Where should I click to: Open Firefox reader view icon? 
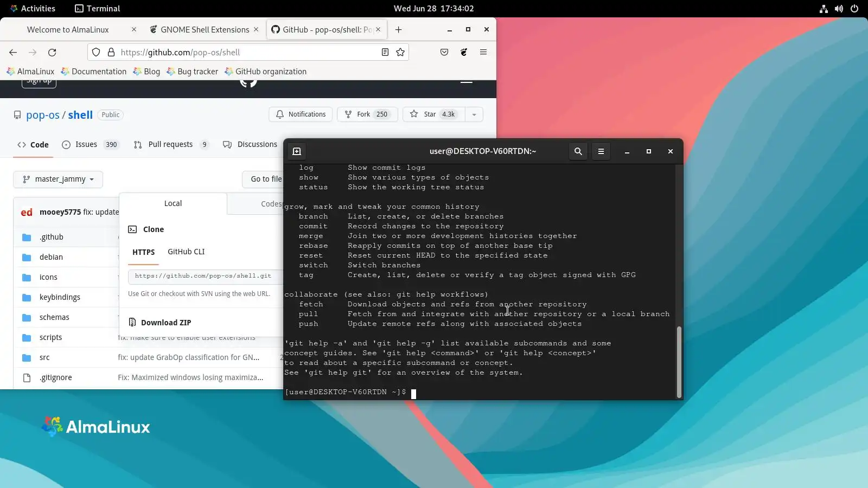click(x=385, y=53)
